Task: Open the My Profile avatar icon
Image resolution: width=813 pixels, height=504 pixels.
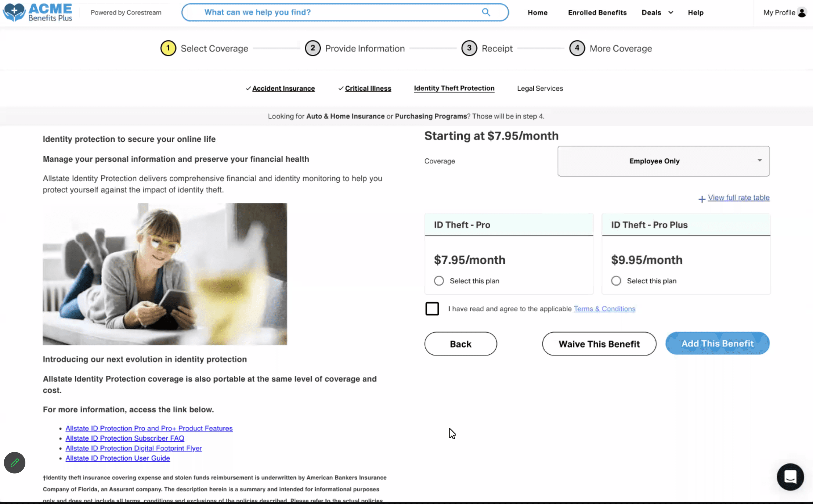Action: [802, 13]
